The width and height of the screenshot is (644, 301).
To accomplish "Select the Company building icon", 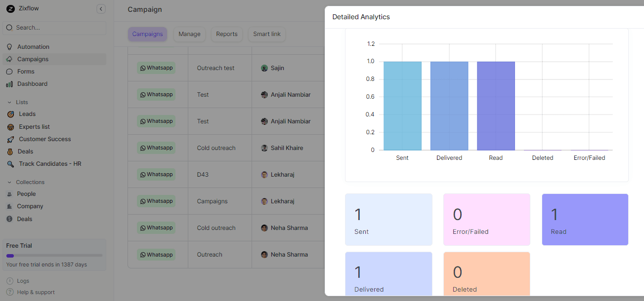I will pos(10,206).
